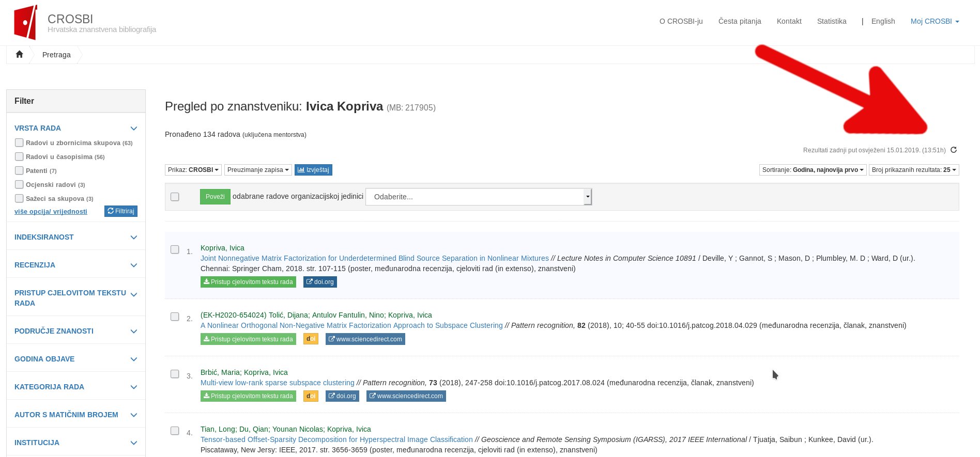The image size is (980, 457).
Task: Select checkbox for result 3
Action: (x=175, y=374)
